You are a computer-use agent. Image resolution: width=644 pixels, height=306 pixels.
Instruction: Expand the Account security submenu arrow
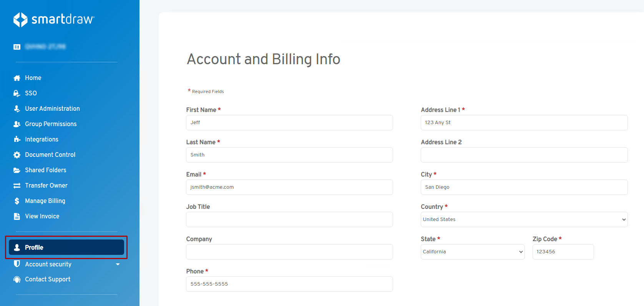tap(118, 264)
